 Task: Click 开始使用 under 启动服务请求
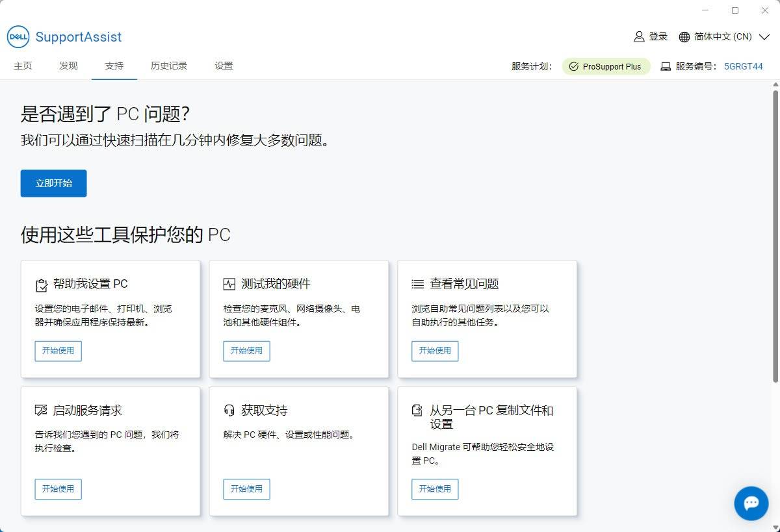click(x=58, y=489)
